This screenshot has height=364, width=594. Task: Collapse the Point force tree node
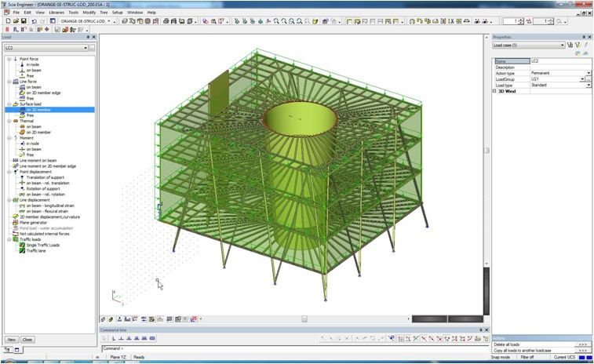(x=8, y=59)
